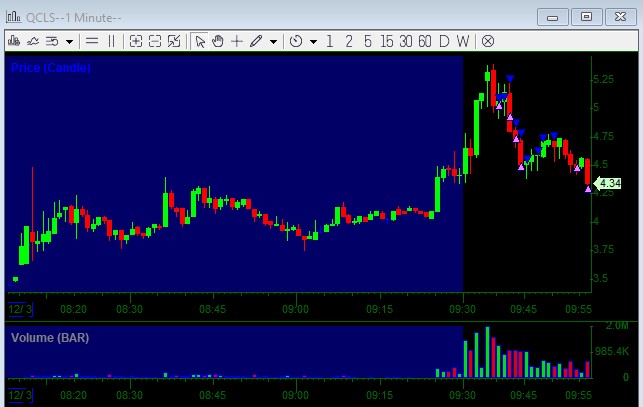The image size is (643, 407).
Task: Click the 5.25 price axis label
Action: (x=604, y=79)
